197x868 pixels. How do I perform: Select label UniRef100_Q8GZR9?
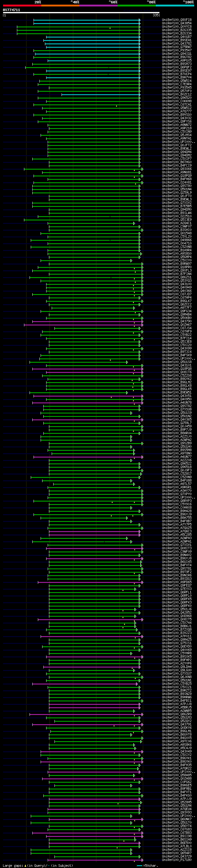(x=177, y=714)
